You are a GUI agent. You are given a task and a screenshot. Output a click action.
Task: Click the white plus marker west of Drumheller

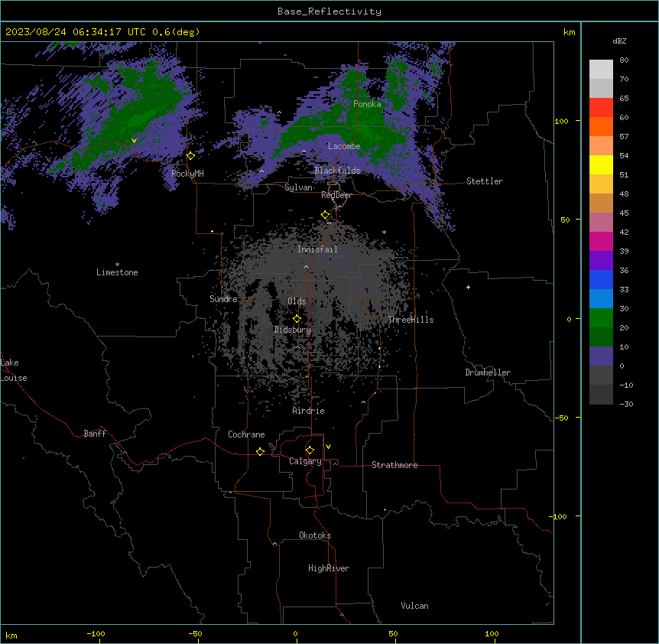point(468,287)
